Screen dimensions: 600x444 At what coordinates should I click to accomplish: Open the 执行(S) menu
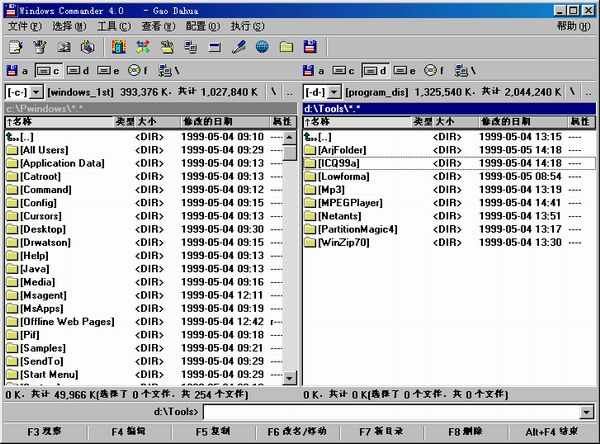(247, 26)
